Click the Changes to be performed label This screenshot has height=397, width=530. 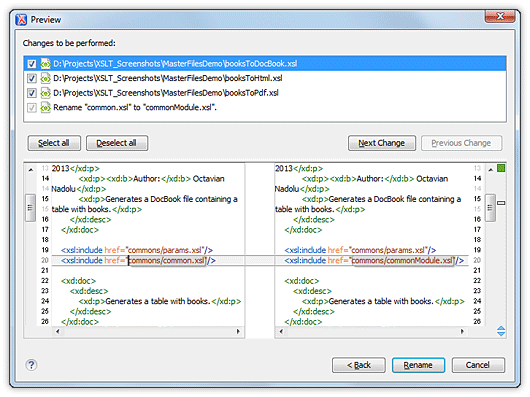click(x=69, y=43)
